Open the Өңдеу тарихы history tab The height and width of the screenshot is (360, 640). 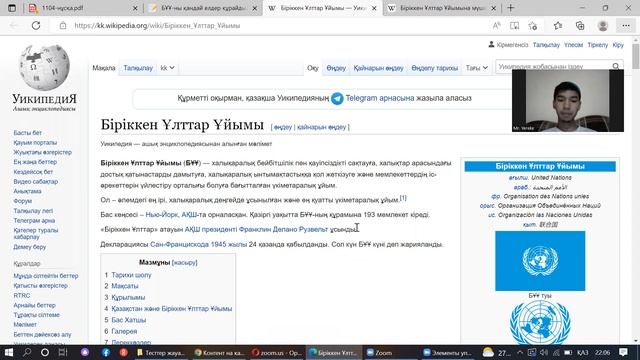click(435, 68)
